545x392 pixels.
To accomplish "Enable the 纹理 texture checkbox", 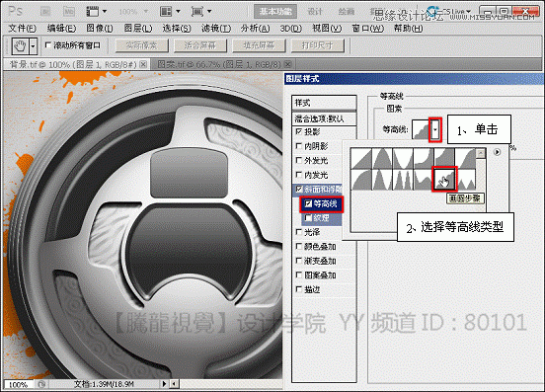I will point(308,218).
